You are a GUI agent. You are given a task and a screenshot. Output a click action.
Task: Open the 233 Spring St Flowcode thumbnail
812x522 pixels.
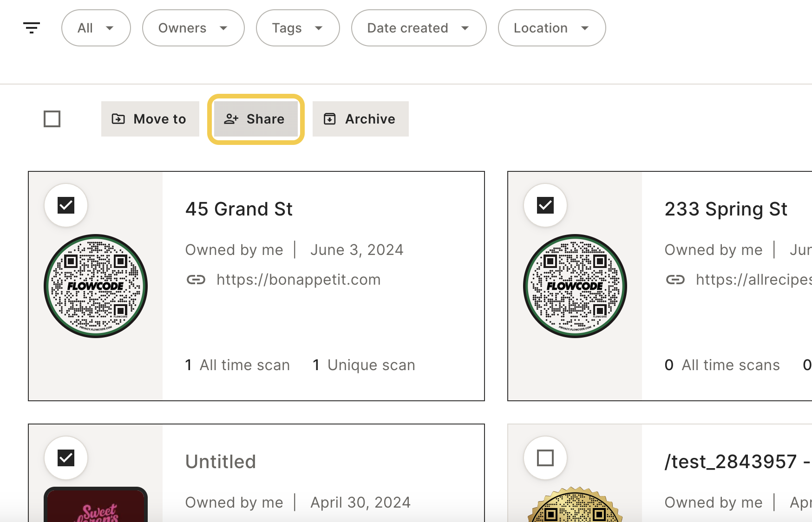click(x=575, y=286)
